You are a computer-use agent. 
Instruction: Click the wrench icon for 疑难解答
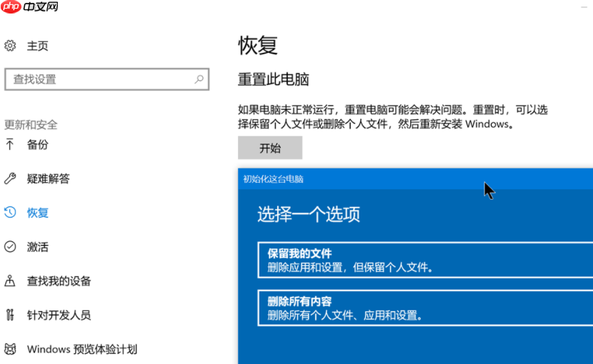(10, 178)
